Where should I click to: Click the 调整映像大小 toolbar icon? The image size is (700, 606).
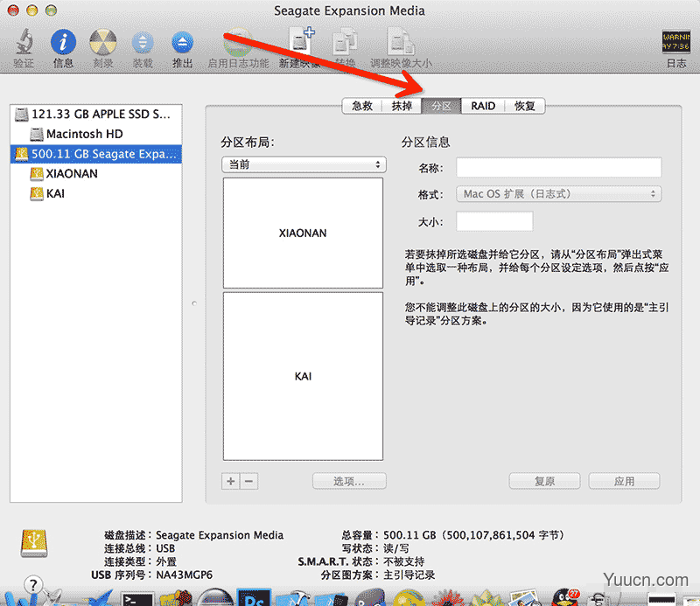click(x=401, y=42)
